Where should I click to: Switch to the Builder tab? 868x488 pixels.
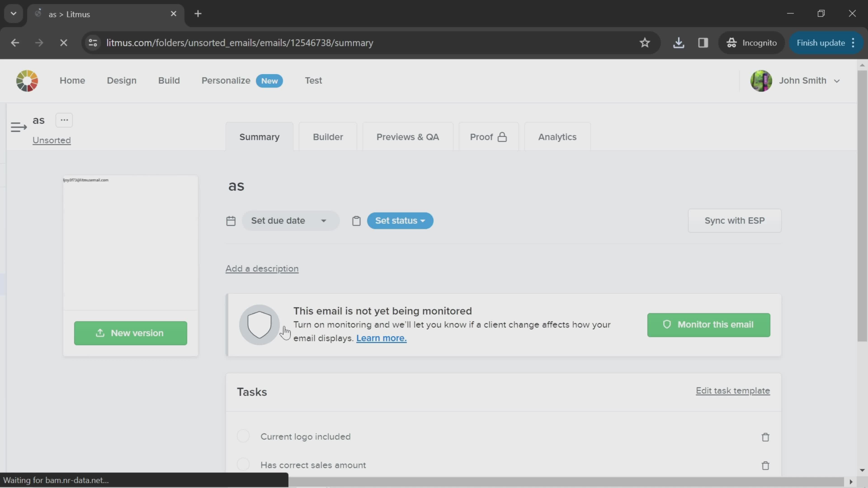[328, 136]
